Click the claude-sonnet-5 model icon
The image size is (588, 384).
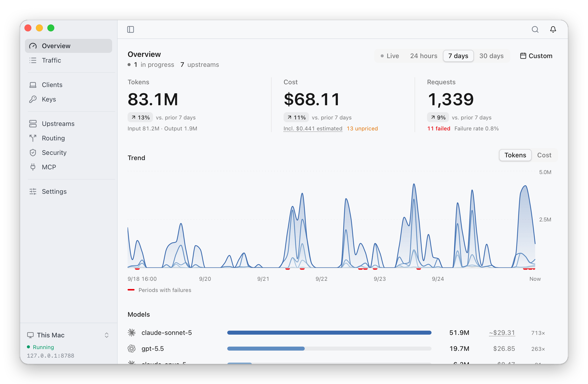tap(132, 333)
